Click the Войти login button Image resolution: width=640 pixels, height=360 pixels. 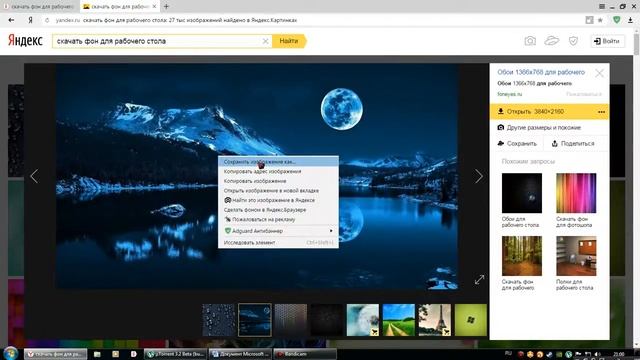(x=607, y=41)
